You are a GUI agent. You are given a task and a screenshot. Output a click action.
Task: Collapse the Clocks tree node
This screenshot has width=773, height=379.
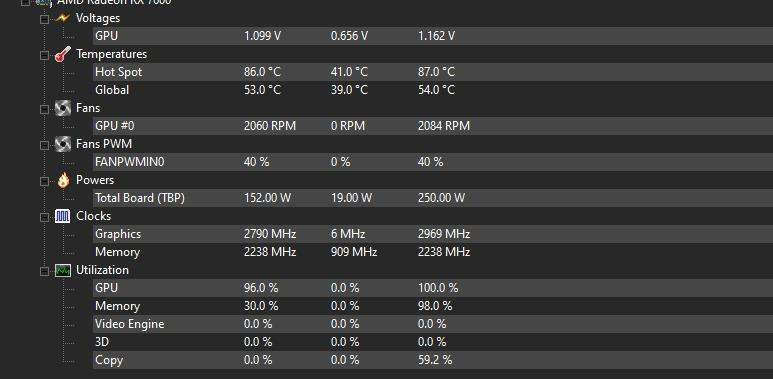(44, 216)
